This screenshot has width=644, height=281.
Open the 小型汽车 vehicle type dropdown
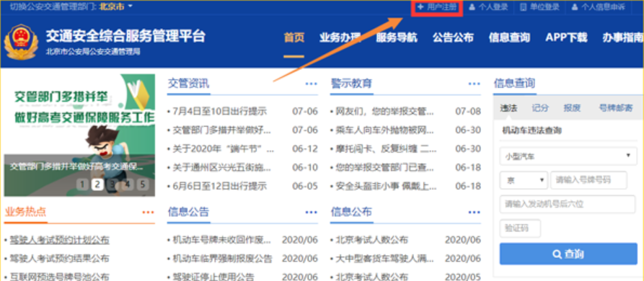click(568, 156)
